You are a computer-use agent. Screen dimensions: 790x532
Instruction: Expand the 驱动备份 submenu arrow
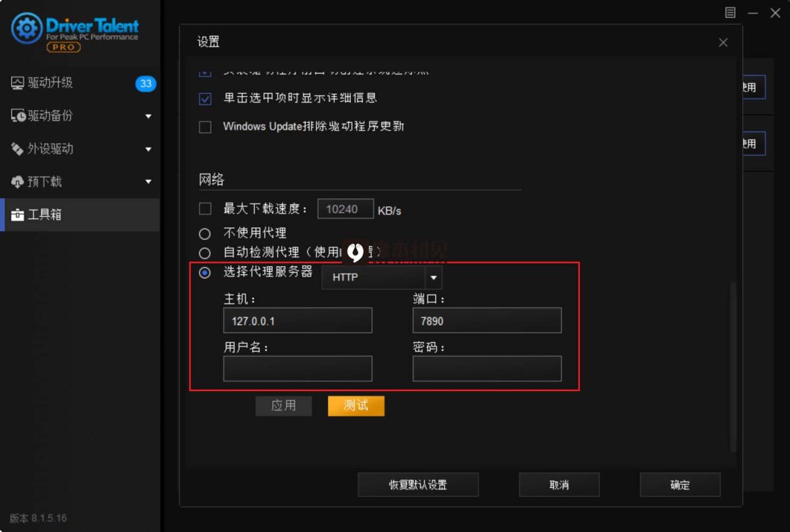pos(148,117)
